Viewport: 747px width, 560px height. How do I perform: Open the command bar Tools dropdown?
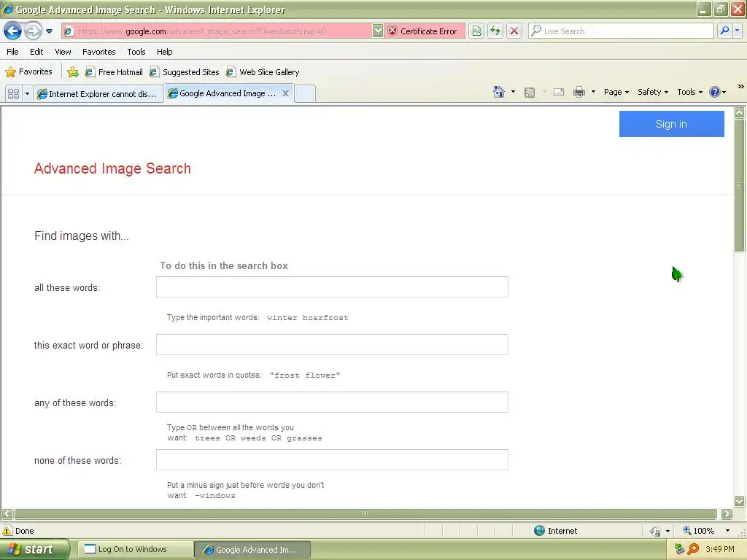[x=689, y=92]
